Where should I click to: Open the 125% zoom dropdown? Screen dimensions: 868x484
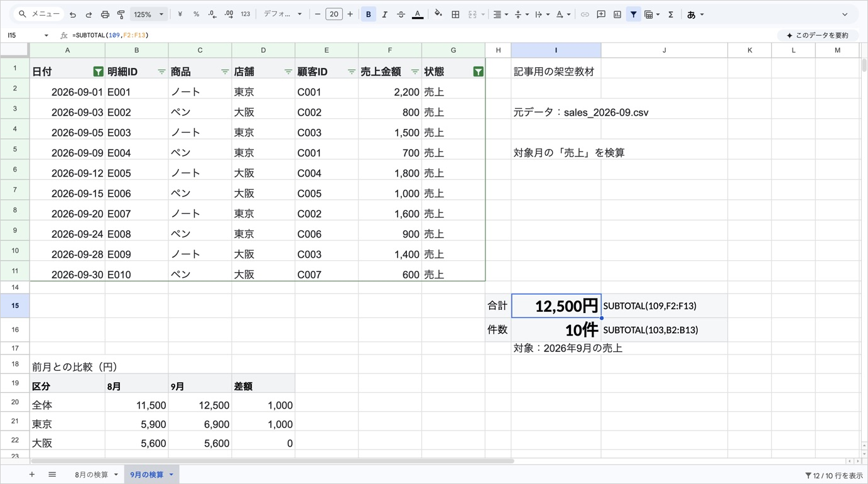point(149,14)
